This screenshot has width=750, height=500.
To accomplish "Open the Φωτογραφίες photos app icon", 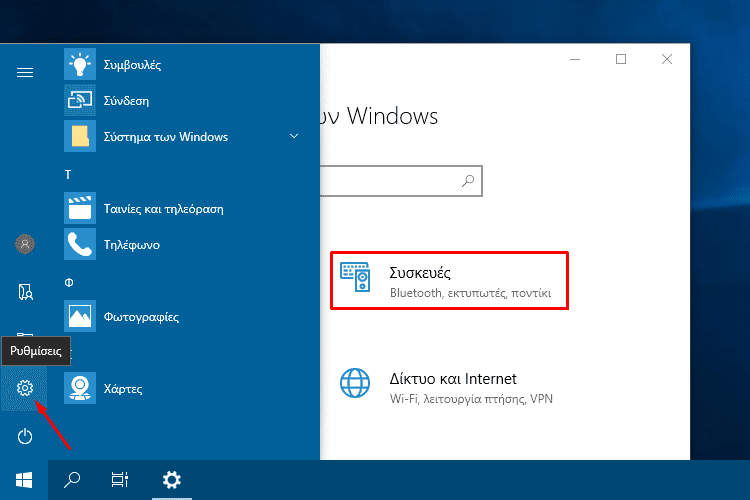I will coord(80,316).
